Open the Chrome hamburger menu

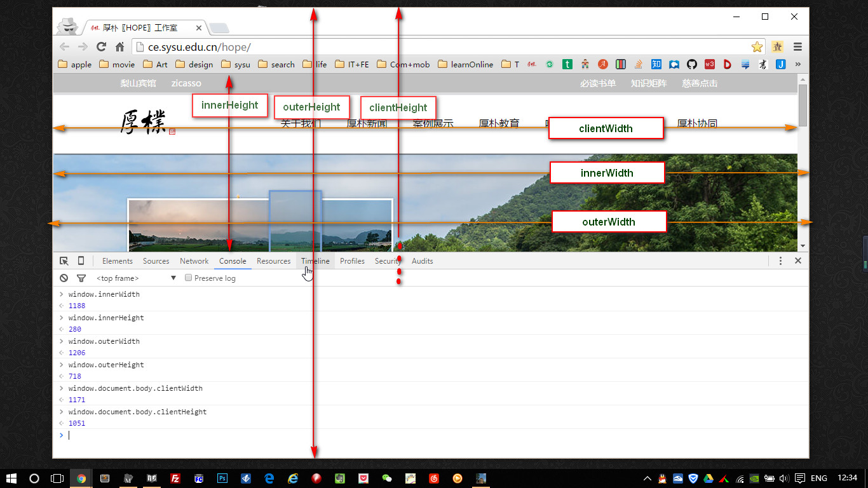tap(797, 47)
